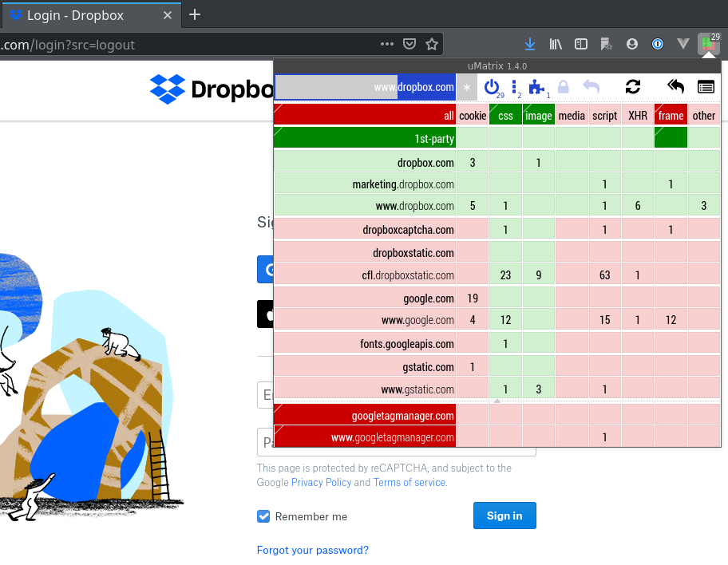Click the dropboxstatic.com row label

(365, 252)
